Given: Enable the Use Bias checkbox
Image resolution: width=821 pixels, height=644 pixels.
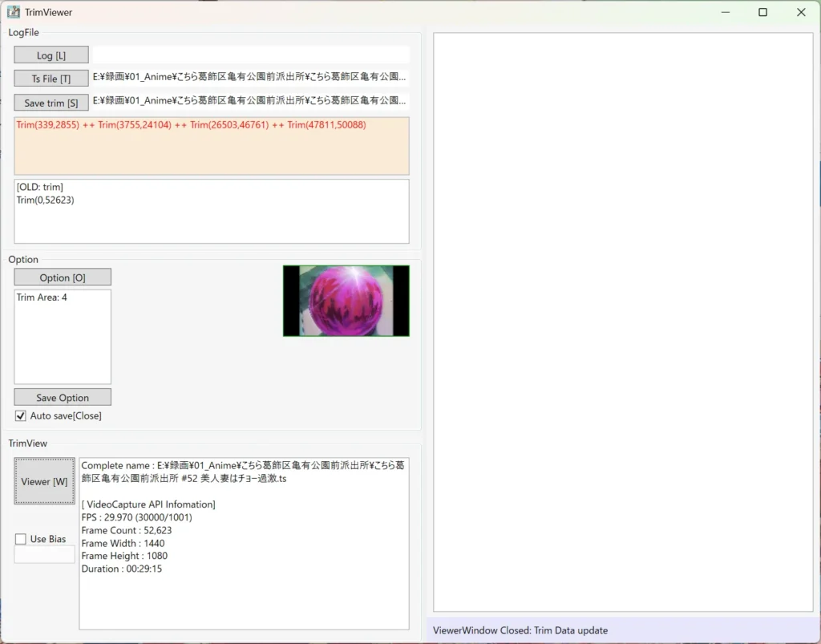Looking at the screenshot, I should [21, 539].
